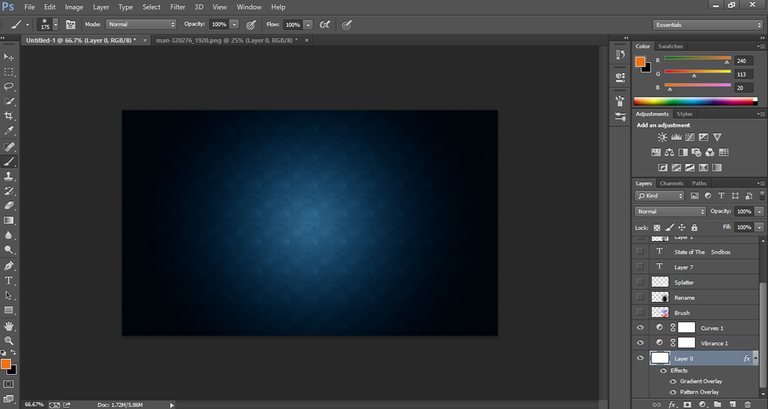Open the Filter menu

pos(178,7)
